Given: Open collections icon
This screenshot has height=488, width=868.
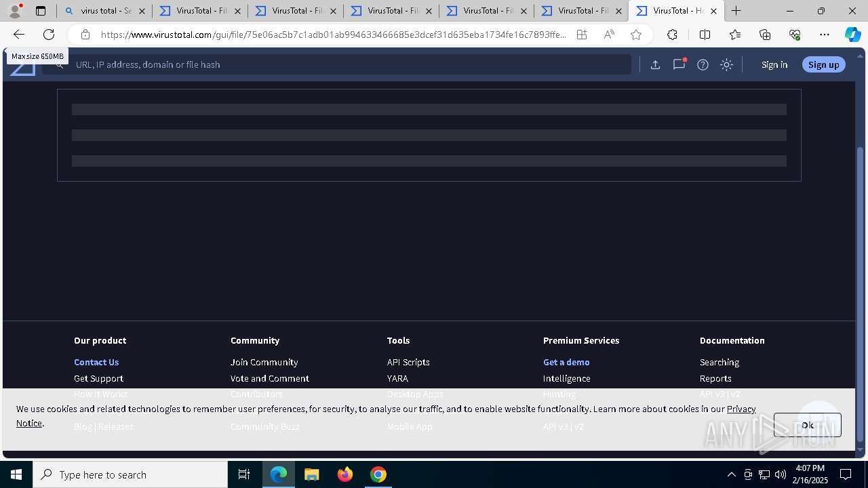Looking at the screenshot, I should point(765,35).
